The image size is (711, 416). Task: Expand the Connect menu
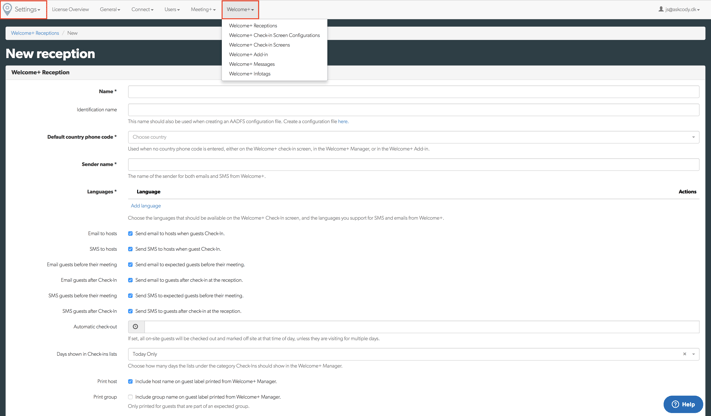142,9
